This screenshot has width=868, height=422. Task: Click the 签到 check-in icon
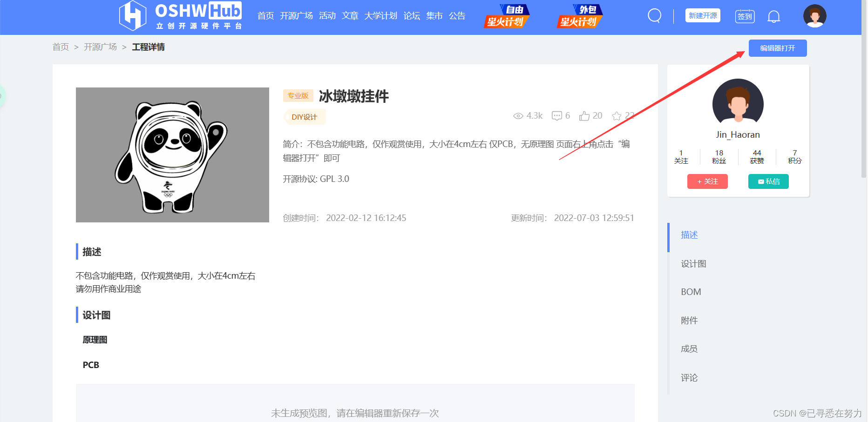745,16
